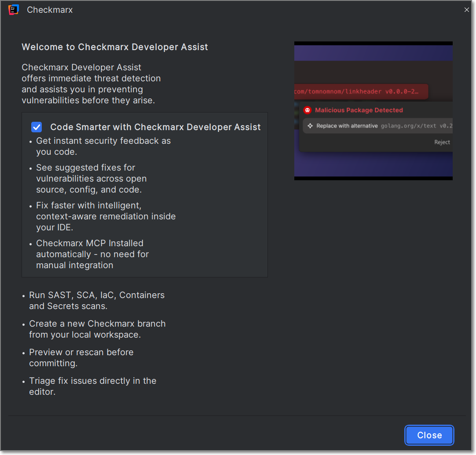Image resolution: width=476 pixels, height=455 pixels.
Task: Click the red skull malicious package icon
Action: click(307, 110)
